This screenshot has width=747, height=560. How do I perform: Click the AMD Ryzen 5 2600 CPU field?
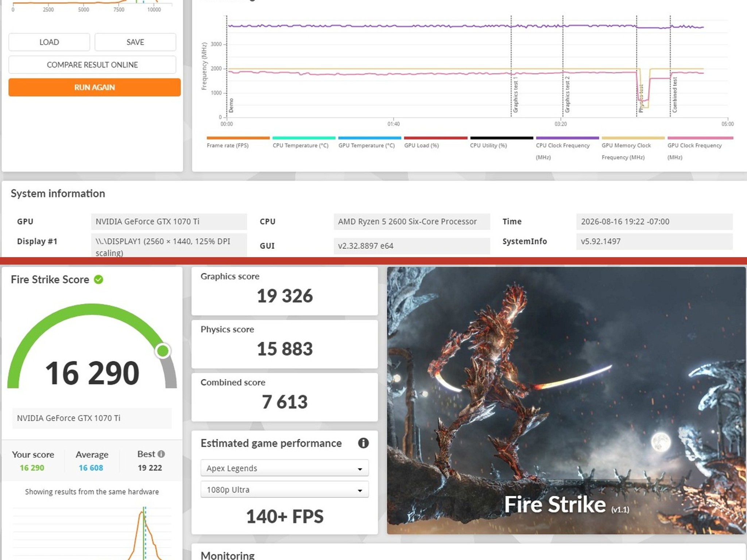pyautogui.click(x=411, y=222)
